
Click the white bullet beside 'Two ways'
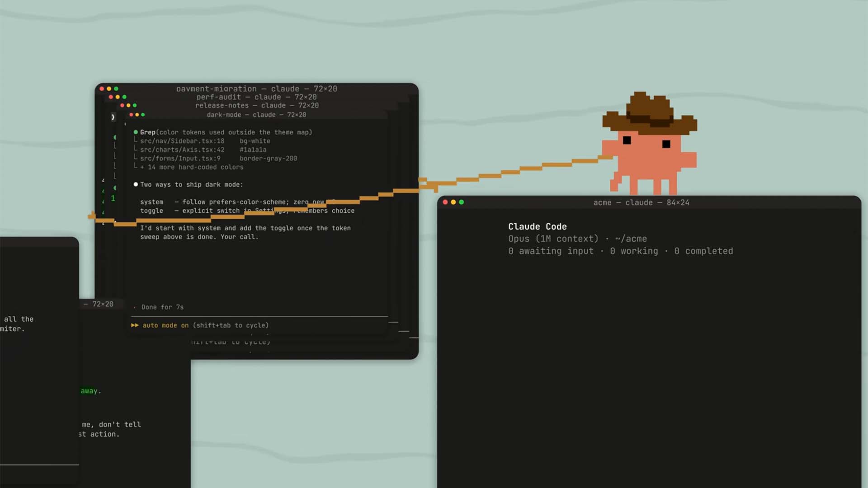point(136,184)
